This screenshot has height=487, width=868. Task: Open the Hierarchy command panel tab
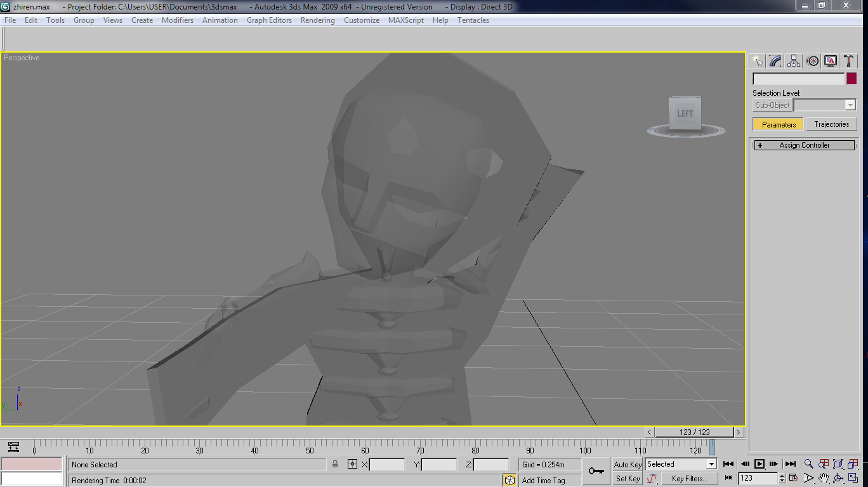click(x=794, y=61)
